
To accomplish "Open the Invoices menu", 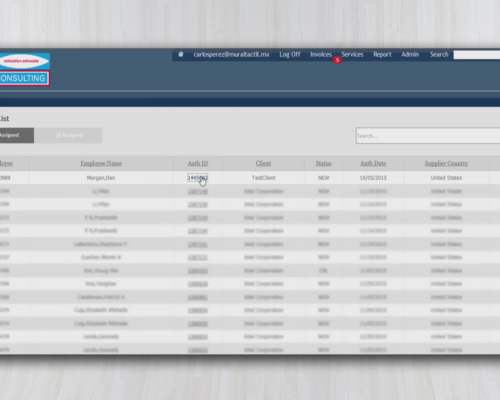I will pos(321,54).
